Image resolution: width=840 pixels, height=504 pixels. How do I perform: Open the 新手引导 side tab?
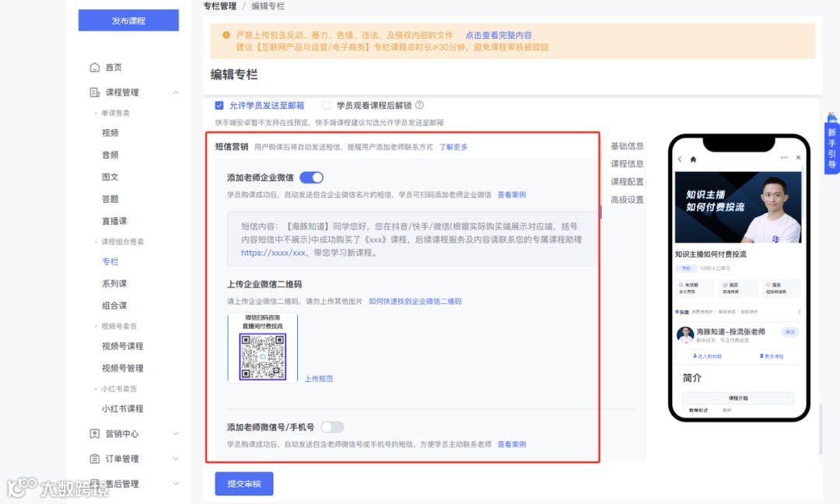pos(831,148)
